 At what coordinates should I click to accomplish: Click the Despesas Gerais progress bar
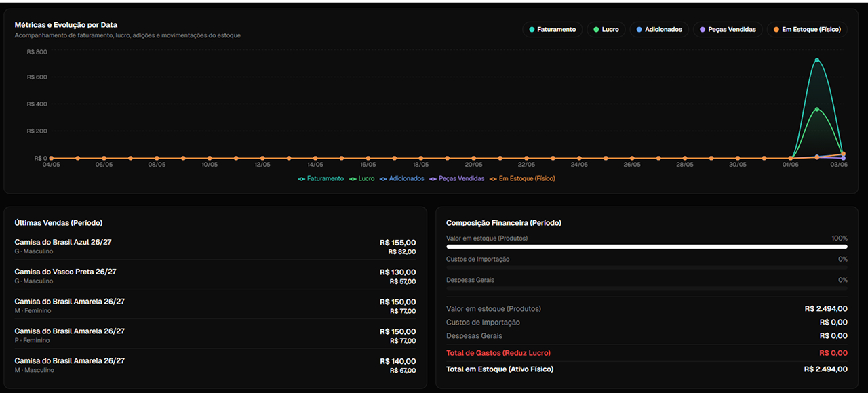(647, 288)
